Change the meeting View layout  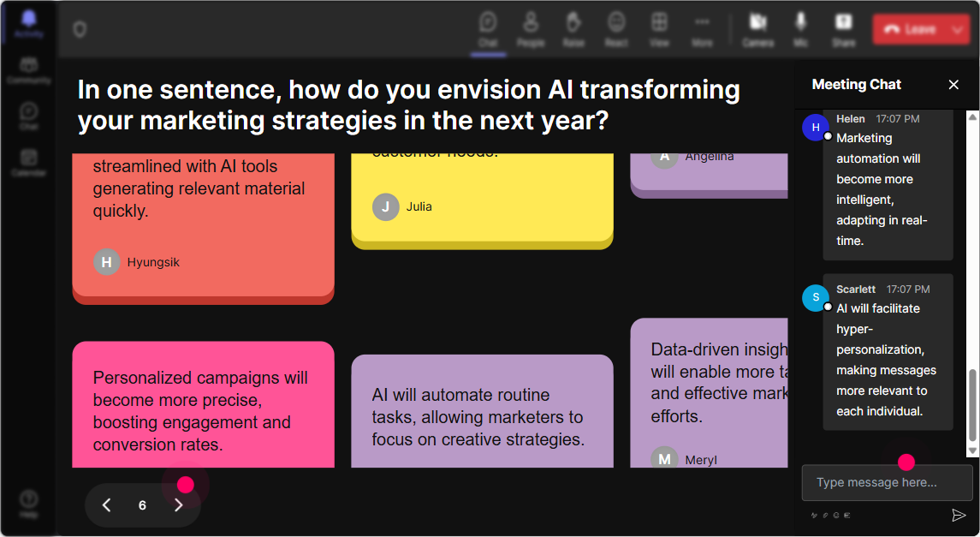tap(659, 29)
